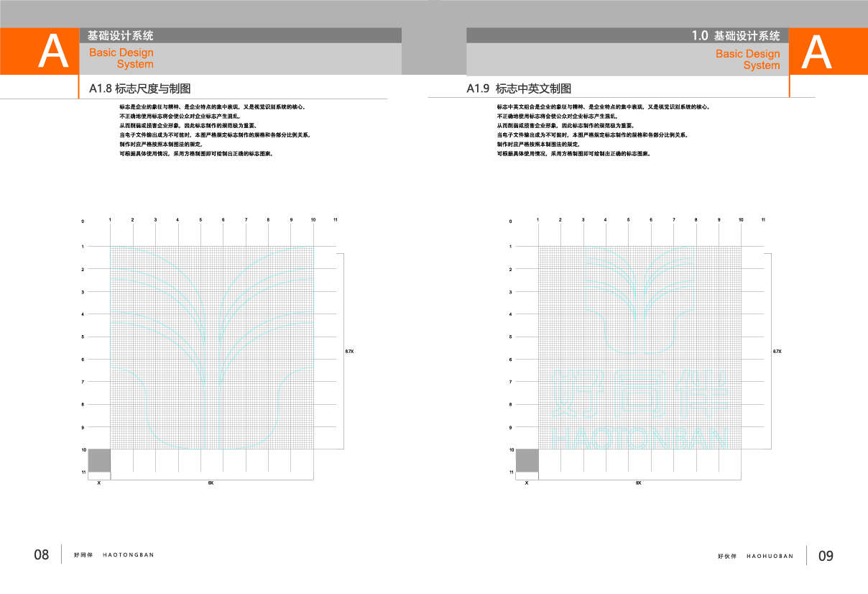Click the orange A block on left page
868x594 pixels.
point(40,52)
